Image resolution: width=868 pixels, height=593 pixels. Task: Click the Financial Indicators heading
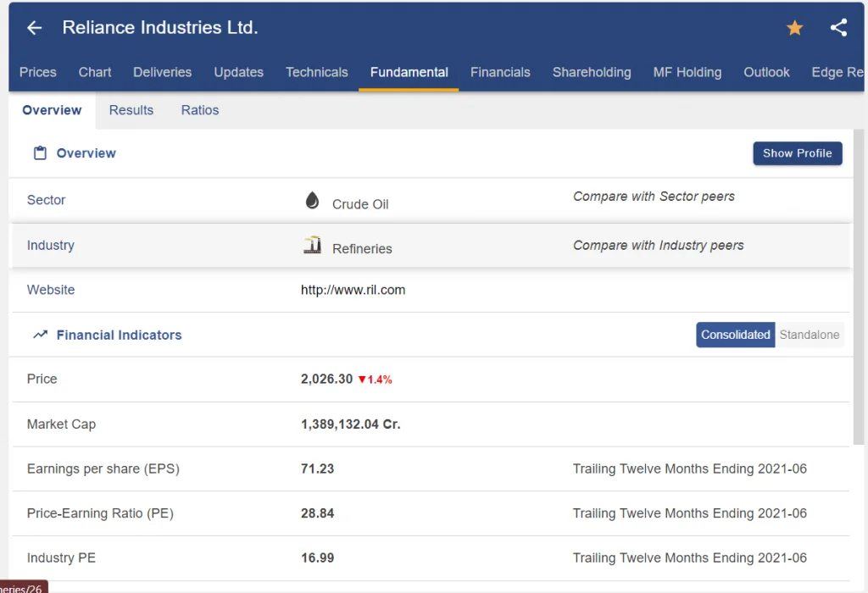click(119, 335)
